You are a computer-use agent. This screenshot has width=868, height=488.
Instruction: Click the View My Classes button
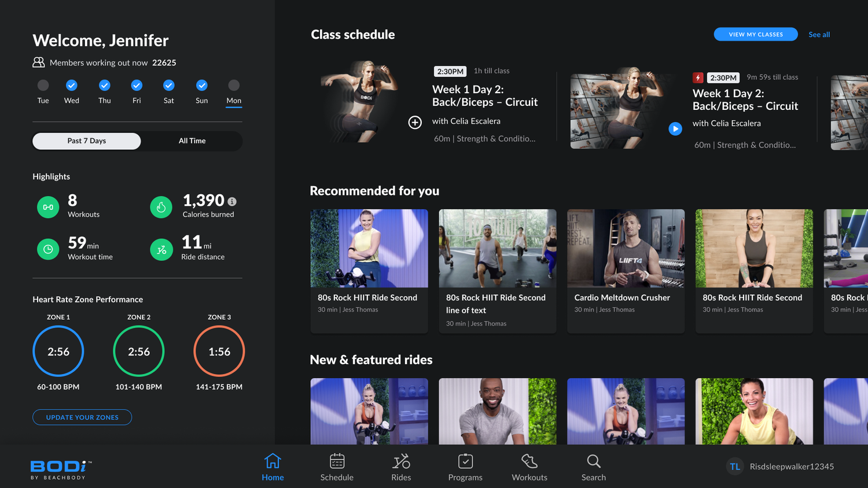tap(756, 34)
